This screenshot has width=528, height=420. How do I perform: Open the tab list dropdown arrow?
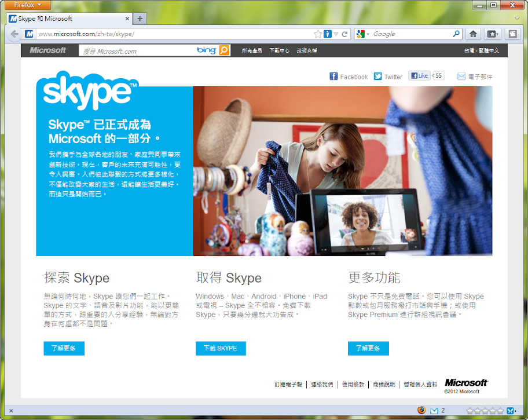[517, 18]
